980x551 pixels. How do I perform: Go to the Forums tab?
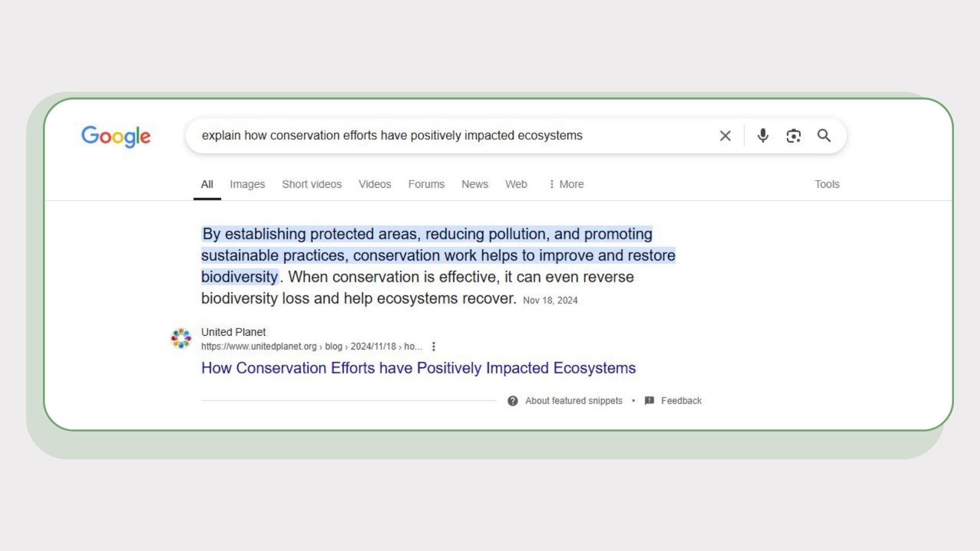click(426, 184)
